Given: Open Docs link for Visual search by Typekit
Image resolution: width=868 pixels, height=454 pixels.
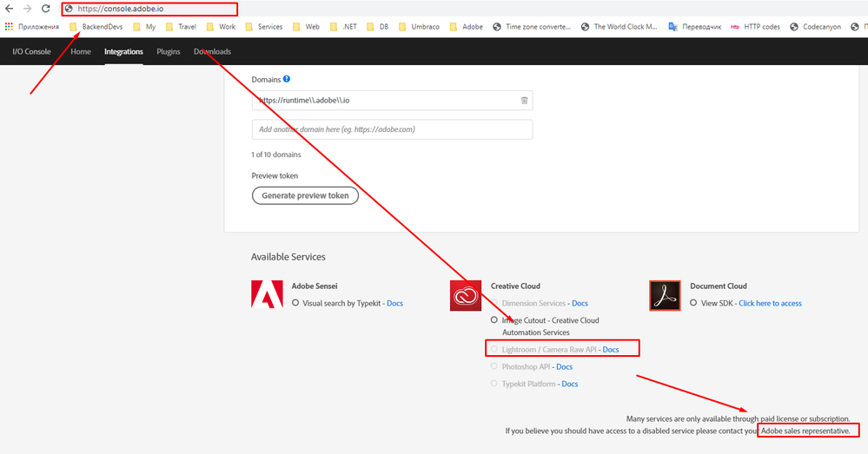Looking at the screenshot, I should pyautogui.click(x=394, y=303).
